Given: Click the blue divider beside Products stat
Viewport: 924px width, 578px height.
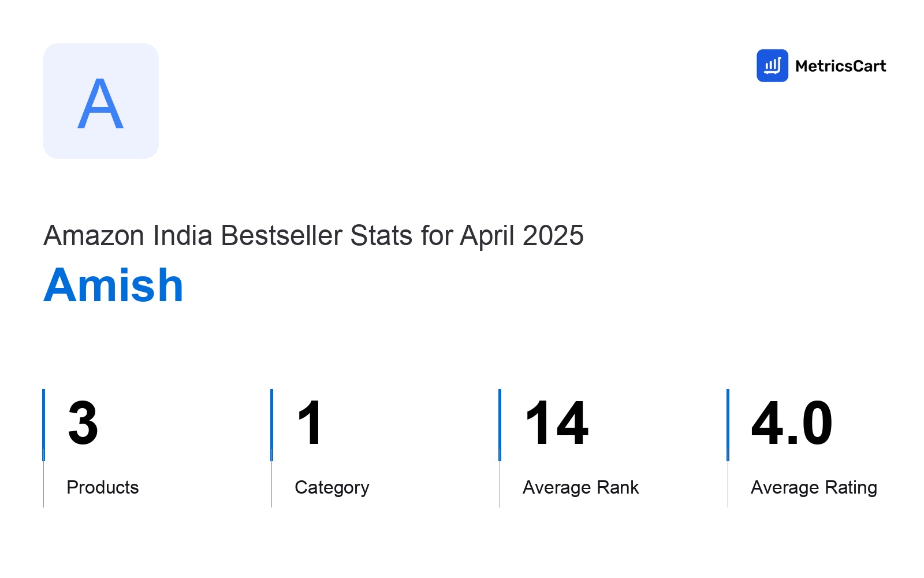Looking at the screenshot, I should [43, 425].
